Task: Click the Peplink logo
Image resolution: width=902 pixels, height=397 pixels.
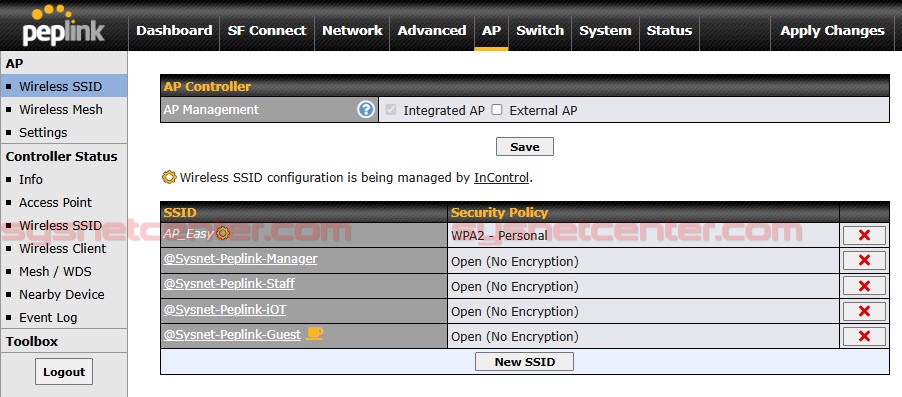Action: (x=63, y=26)
